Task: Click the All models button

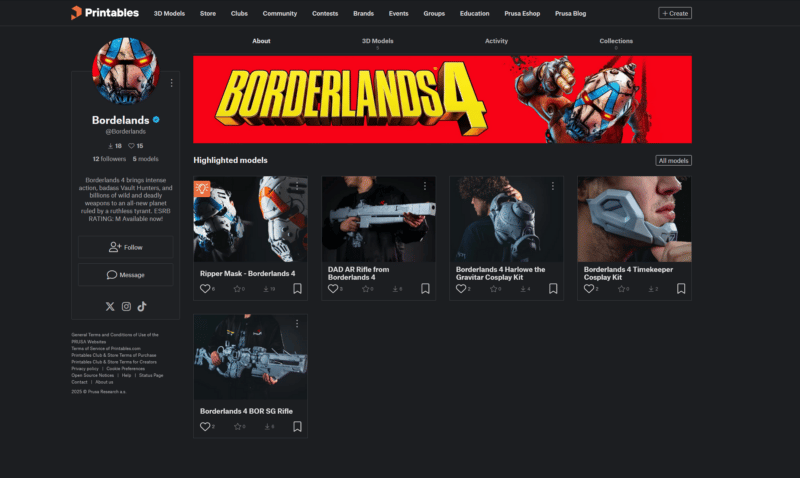Action: tap(673, 160)
